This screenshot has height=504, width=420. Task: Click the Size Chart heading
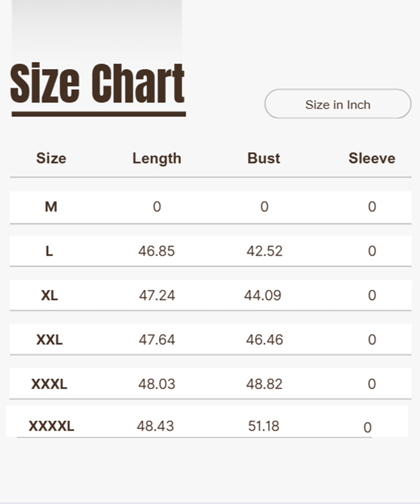tap(97, 84)
